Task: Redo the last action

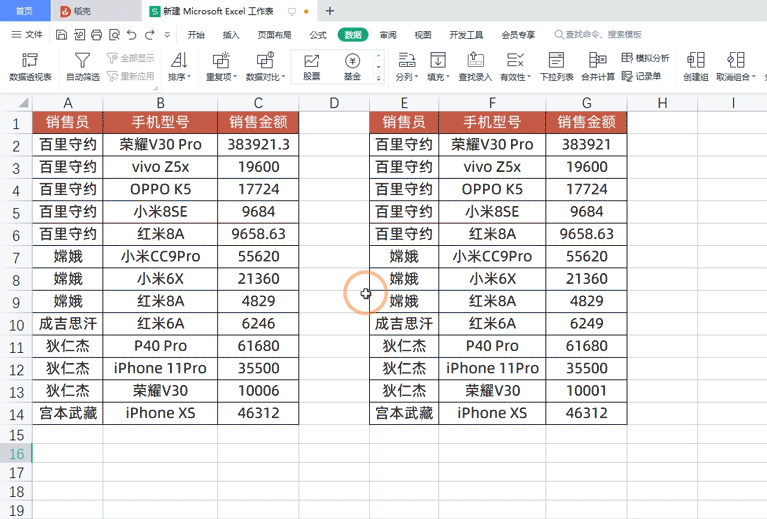Action: 150,35
